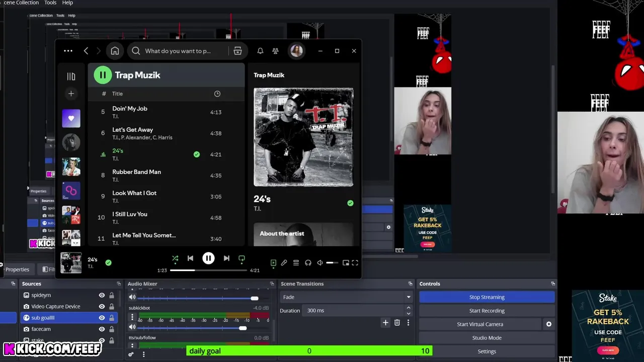Open transition properties three dots
Viewport: 644px width, 362px height.
(x=408, y=323)
